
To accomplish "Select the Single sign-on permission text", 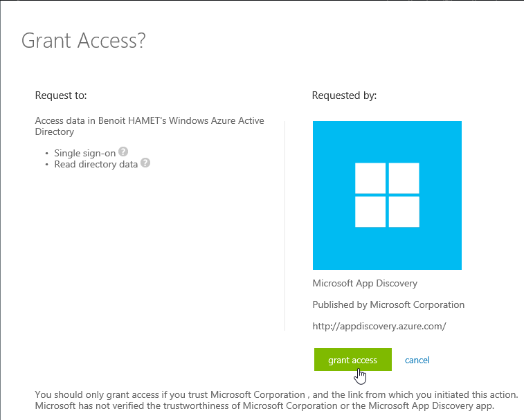I will (85, 153).
